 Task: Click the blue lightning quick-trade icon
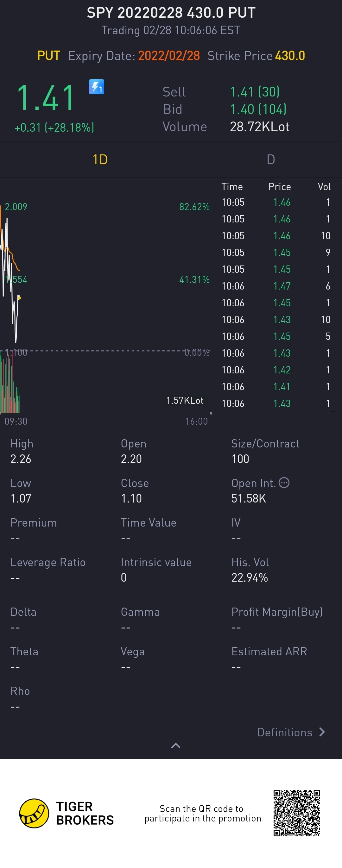pyautogui.click(x=97, y=87)
